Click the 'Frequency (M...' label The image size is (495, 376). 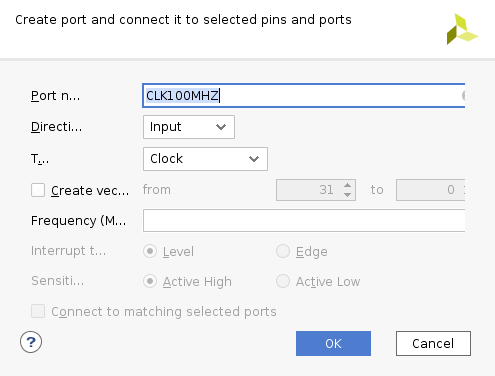point(79,221)
